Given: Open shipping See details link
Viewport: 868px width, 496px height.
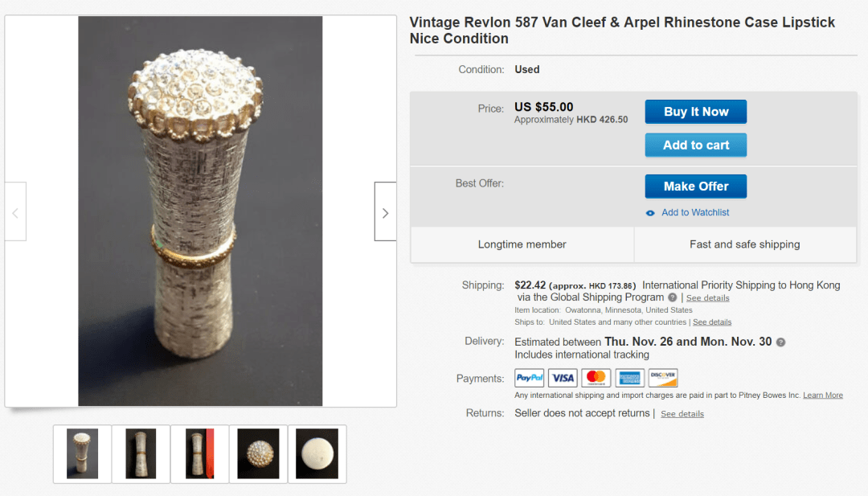Looking at the screenshot, I should 707,298.
